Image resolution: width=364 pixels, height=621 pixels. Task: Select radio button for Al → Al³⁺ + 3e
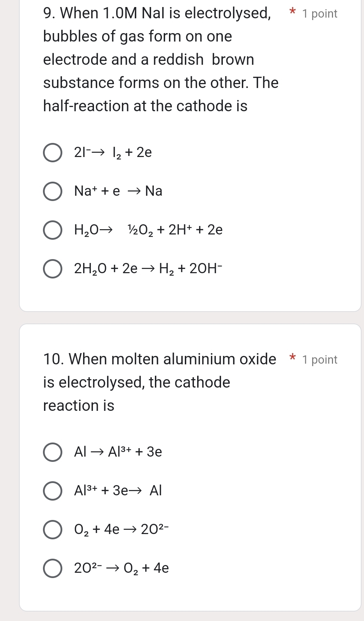coord(53,452)
